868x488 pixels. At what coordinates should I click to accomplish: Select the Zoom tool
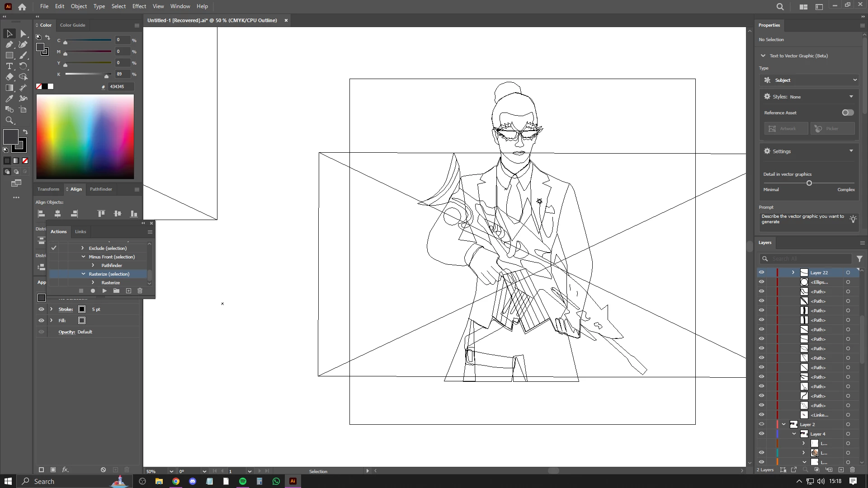coord(9,120)
